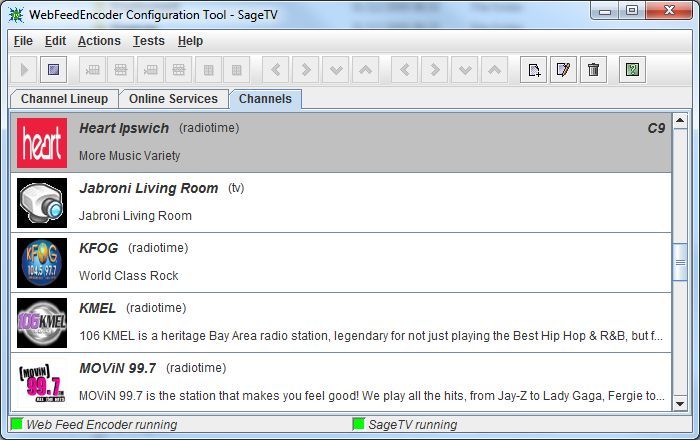Click the Jabroni Living Room camera icon

click(42, 203)
